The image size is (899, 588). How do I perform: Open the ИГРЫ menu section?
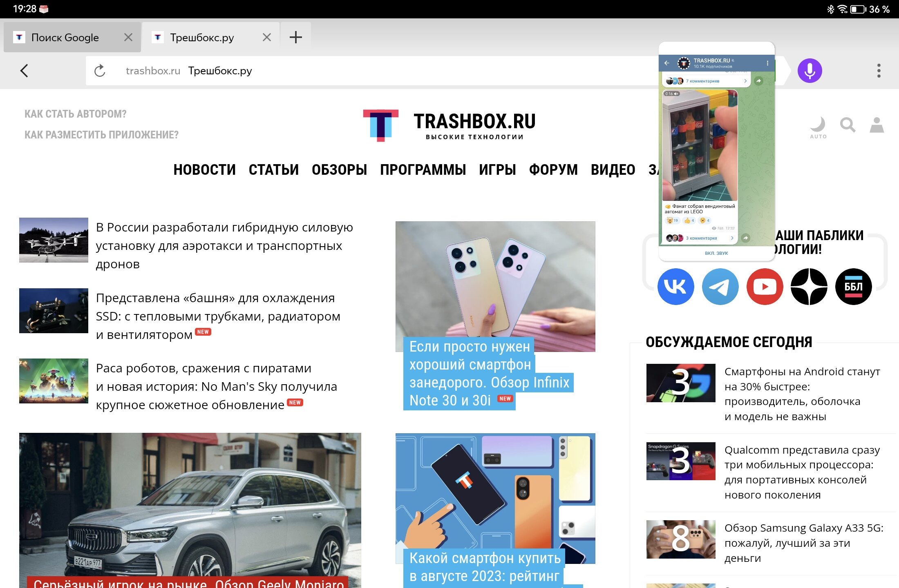coord(497,169)
